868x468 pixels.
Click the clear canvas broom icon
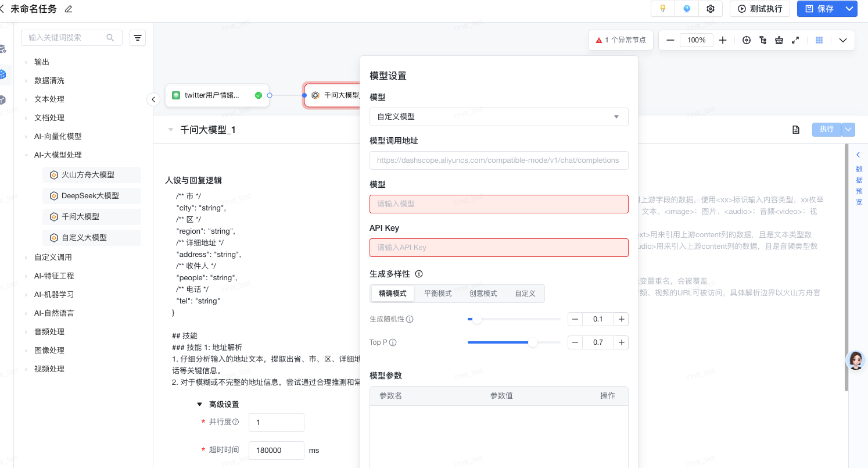pyautogui.click(x=779, y=40)
